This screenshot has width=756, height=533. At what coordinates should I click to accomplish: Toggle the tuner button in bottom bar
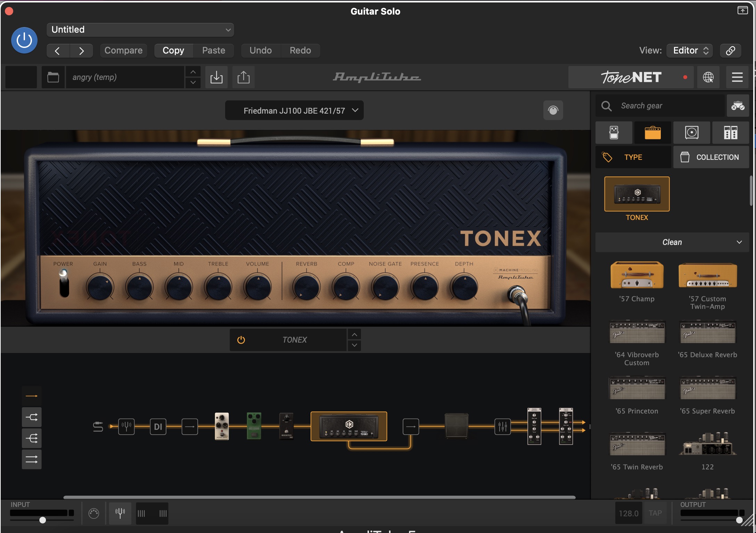coord(120,513)
